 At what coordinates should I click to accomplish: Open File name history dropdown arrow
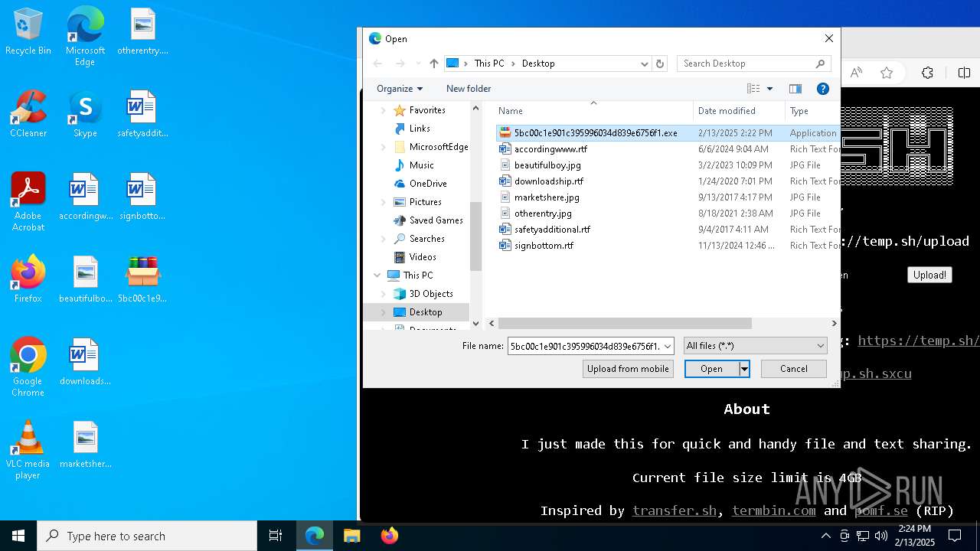(668, 346)
